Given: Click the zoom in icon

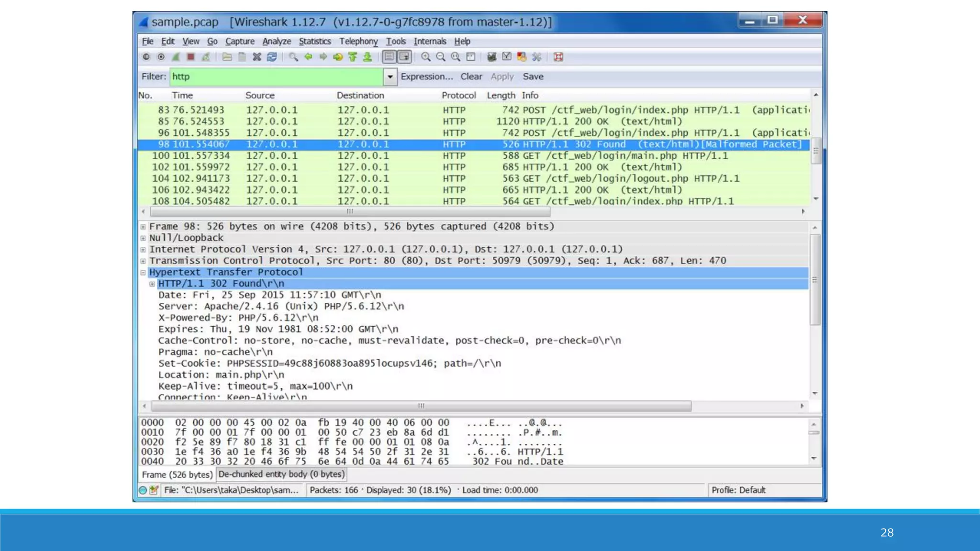Looking at the screenshot, I should [425, 57].
